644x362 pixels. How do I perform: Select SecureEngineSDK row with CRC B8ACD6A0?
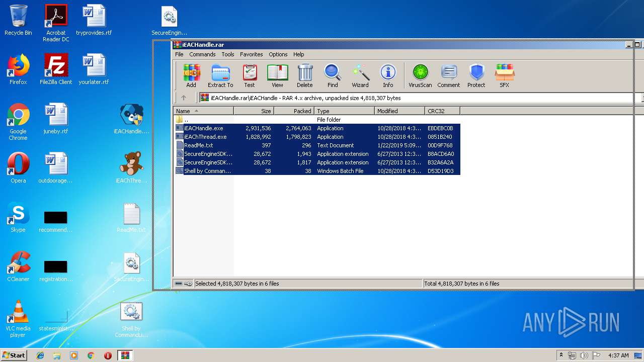317,154
